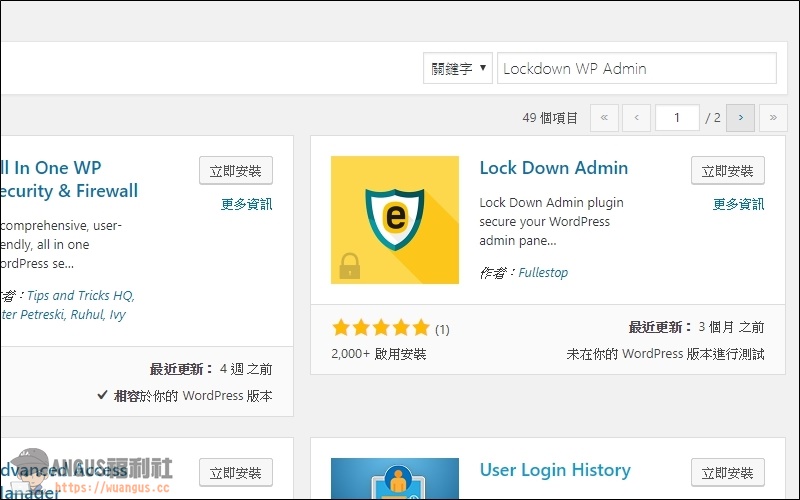The image size is (800, 500).
Task: Jump to first page of results
Action: (x=604, y=118)
